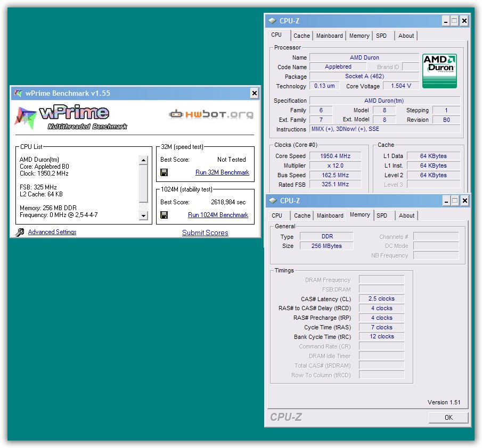Viewport: 482px width, 448px height.
Task: Click the HWBOT.org logo in wPrime
Action: 211,114
